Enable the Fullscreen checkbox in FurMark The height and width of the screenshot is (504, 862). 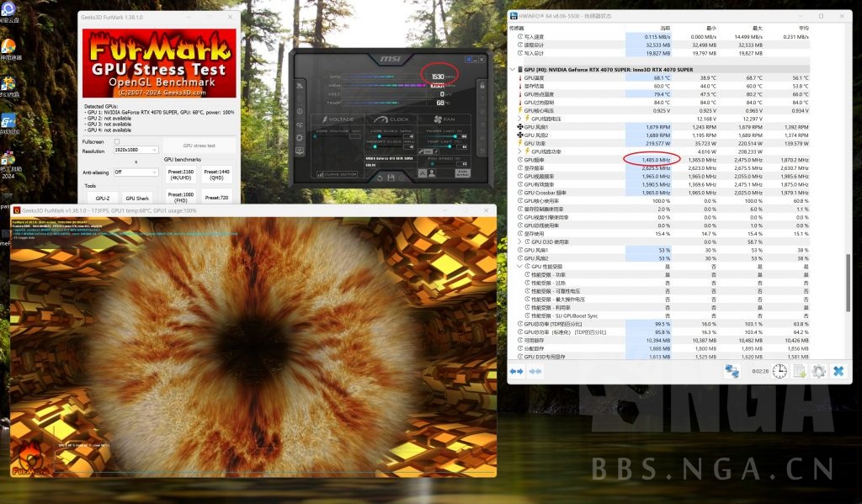[x=117, y=141]
